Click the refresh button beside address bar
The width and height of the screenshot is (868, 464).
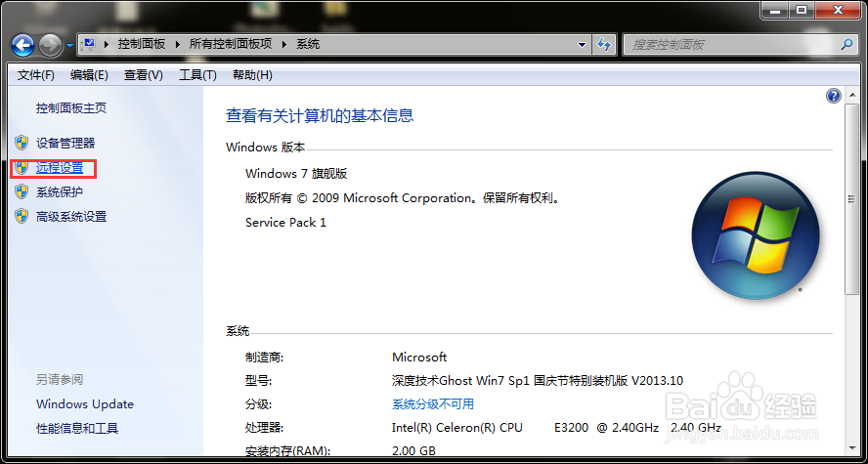pos(604,45)
